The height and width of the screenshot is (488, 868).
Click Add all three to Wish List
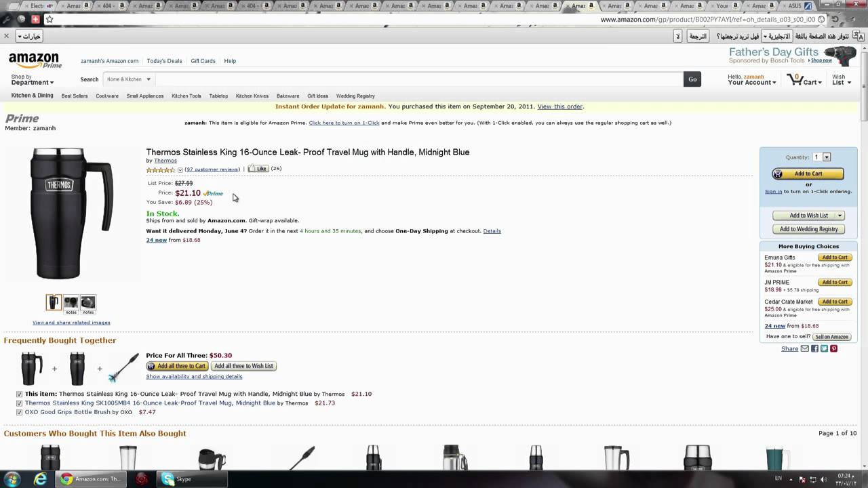pos(243,366)
